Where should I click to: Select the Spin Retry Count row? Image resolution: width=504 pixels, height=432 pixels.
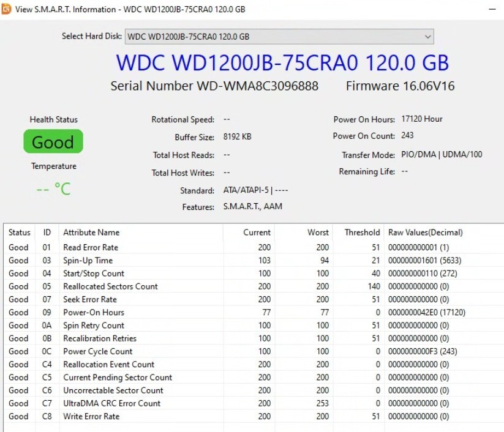tap(254, 326)
